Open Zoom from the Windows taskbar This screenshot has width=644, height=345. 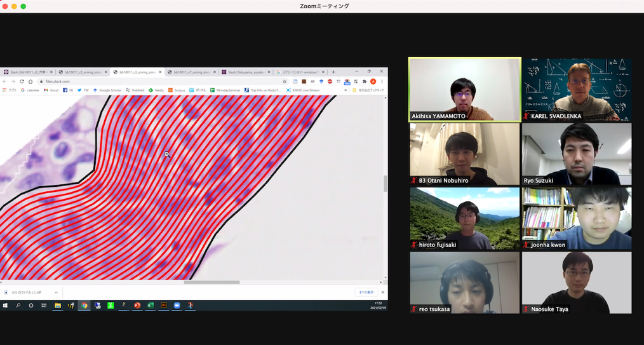click(177, 306)
